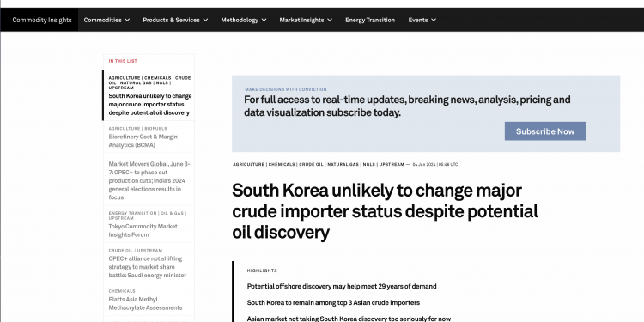The image size is (644, 322).
Task: Expand the Events menu chevron
Action: point(434,20)
